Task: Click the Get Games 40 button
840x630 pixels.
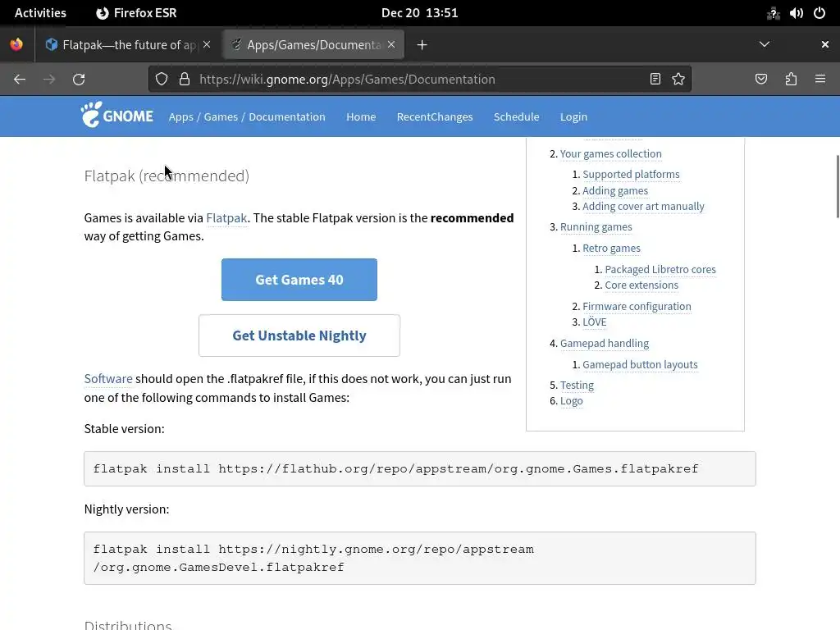Action: [299, 280]
